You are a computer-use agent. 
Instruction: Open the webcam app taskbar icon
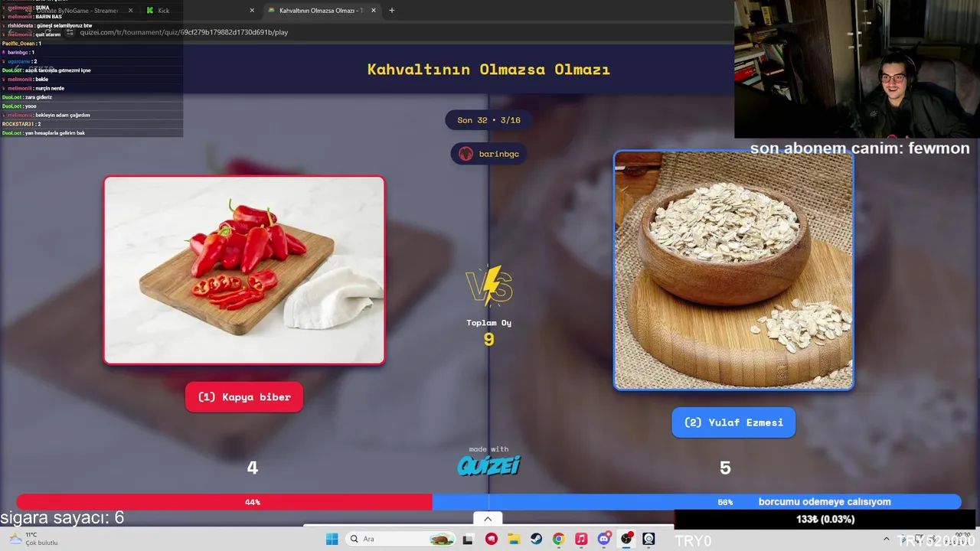coord(649,539)
